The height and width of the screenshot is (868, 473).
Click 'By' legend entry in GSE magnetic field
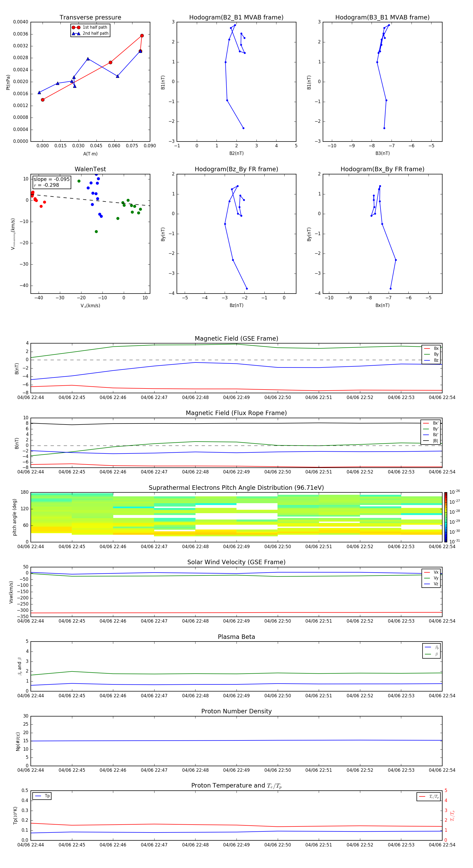(431, 354)
